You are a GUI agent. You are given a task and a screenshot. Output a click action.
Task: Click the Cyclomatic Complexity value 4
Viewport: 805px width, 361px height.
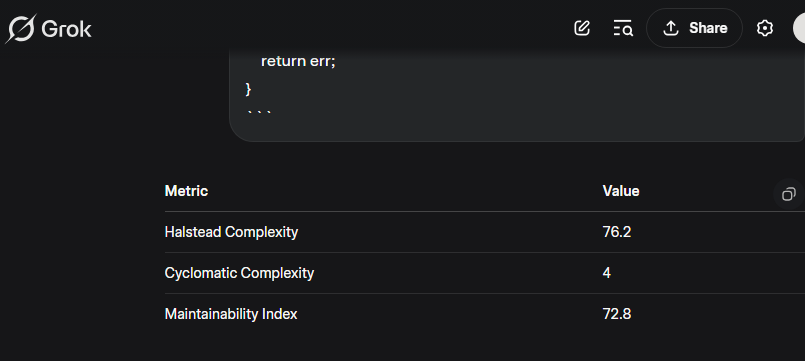(x=607, y=273)
